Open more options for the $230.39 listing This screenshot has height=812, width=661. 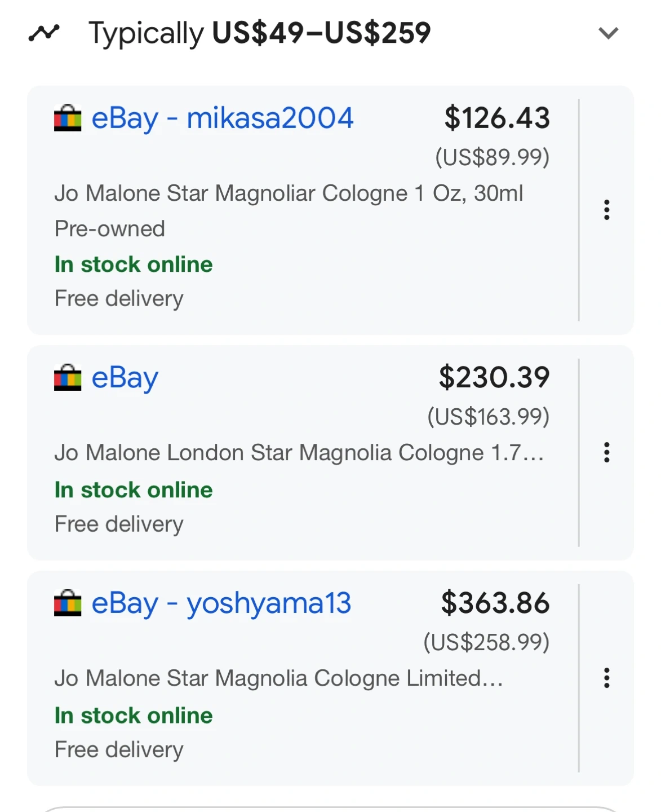click(606, 452)
